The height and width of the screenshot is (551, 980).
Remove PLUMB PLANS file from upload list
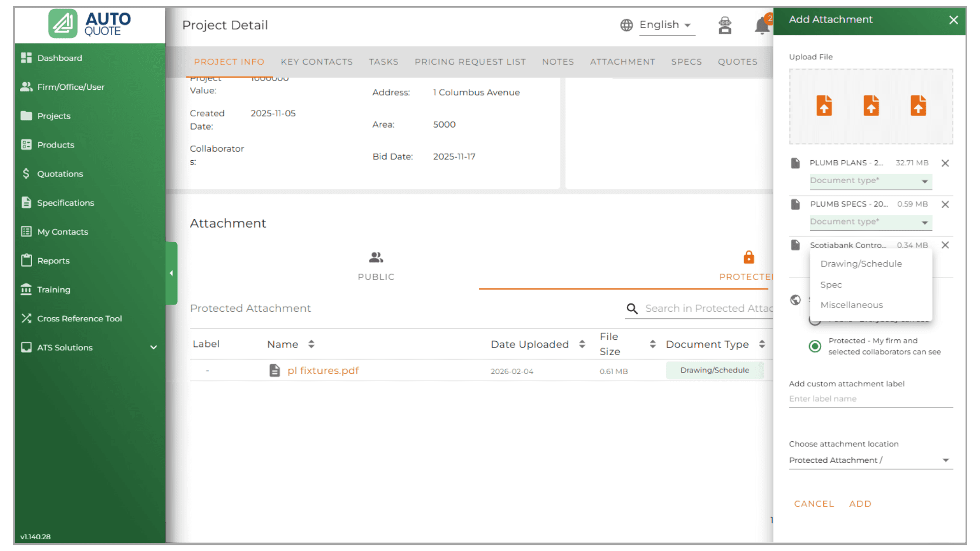tap(945, 163)
